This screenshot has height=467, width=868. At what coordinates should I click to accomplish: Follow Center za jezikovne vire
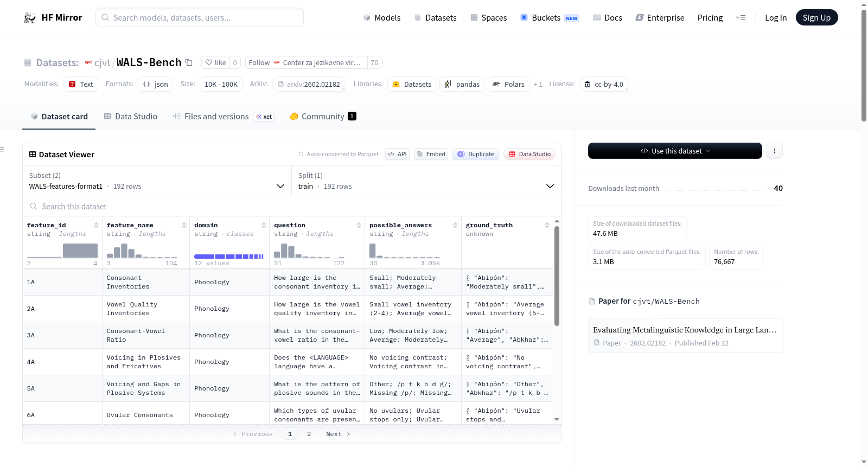[x=307, y=62]
